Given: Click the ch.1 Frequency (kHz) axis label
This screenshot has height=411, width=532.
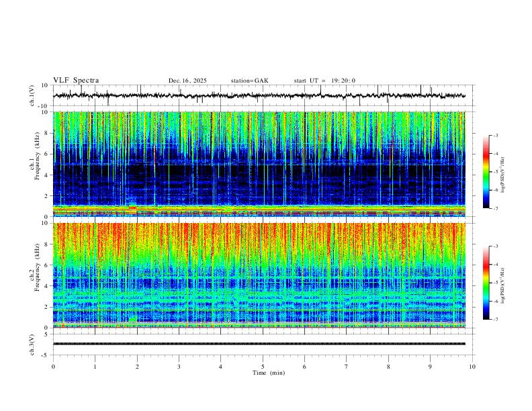Looking at the screenshot, I should (x=35, y=156).
